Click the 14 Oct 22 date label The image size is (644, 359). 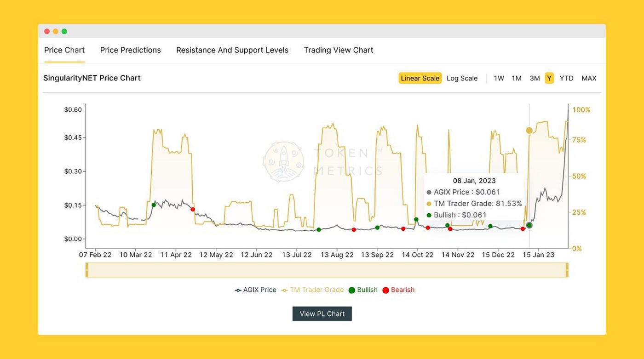tap(418, 255)
